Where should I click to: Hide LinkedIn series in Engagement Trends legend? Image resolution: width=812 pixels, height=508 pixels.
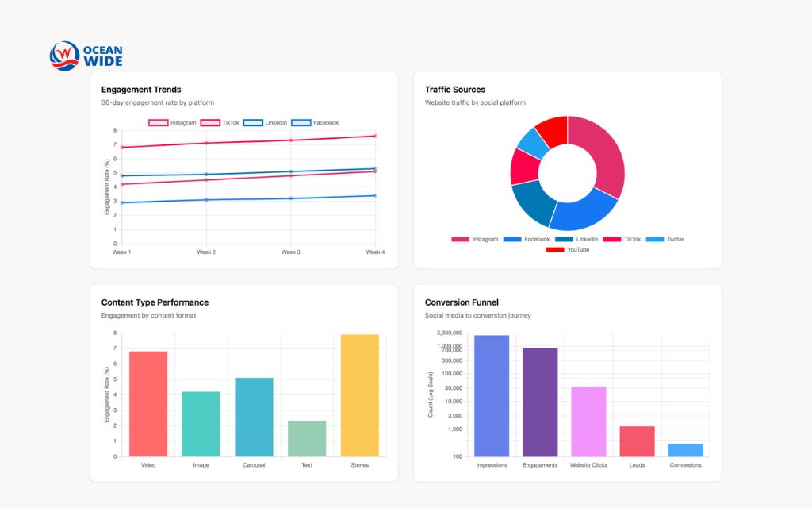pos(265,123)
